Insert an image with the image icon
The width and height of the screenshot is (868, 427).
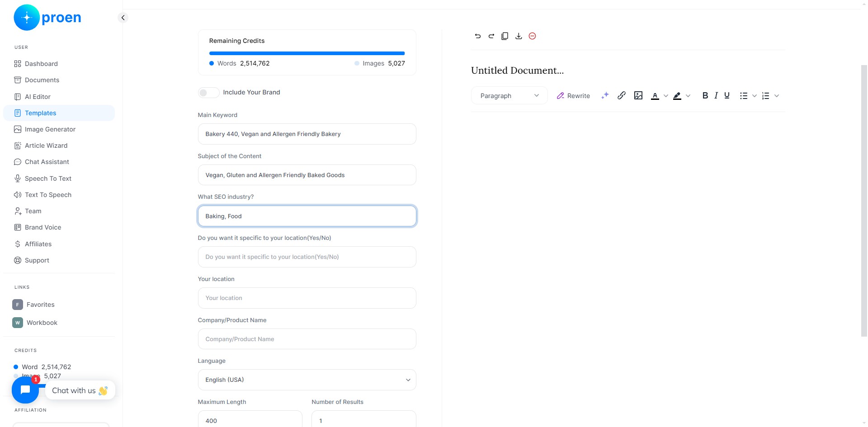[638, 95]
